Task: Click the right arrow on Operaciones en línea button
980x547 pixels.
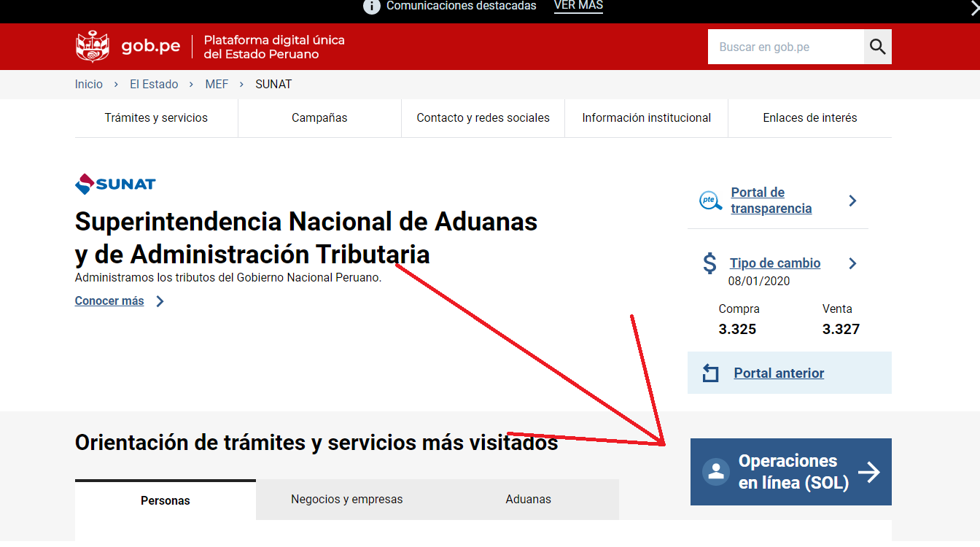Action: click(x=868, y=472)
